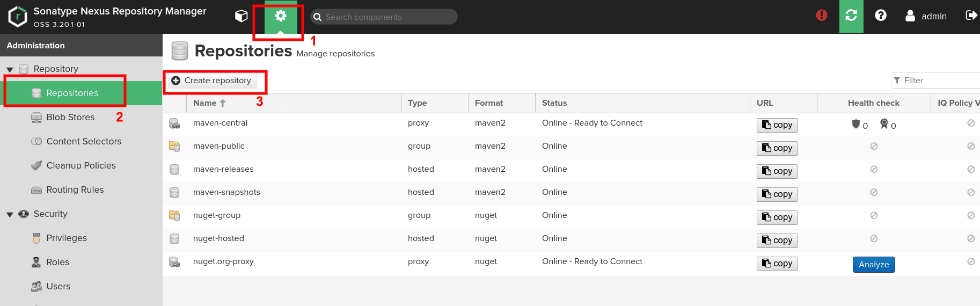Click the maven-central health shield icon
The width and height of the screenshot is (980, 306).
click(x=856, y=124)
